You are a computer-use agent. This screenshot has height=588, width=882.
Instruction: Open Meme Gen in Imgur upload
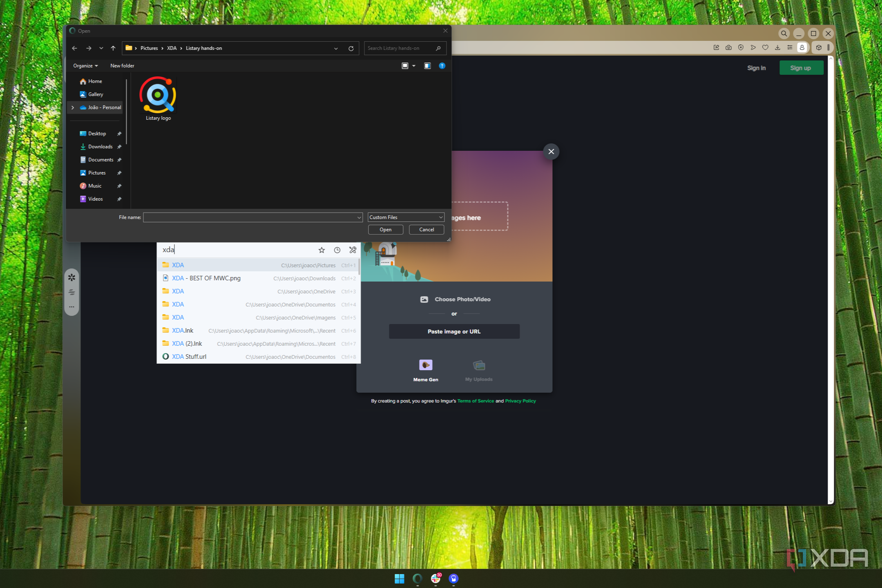[x=425, y=370]
